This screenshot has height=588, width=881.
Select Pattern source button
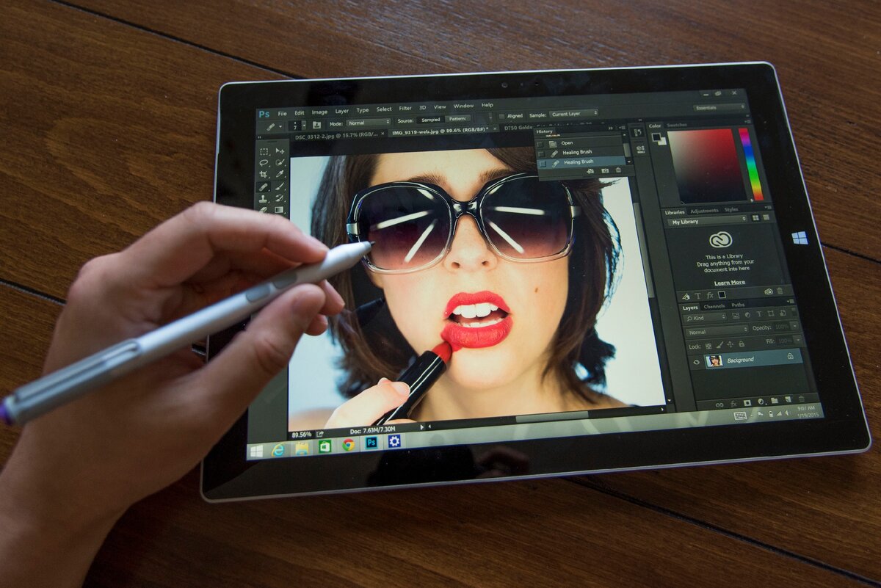(x=457, y=118)
